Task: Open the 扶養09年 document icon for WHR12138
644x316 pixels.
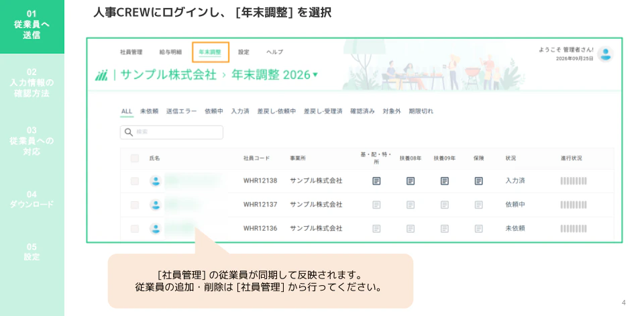Action: [444, 180]
